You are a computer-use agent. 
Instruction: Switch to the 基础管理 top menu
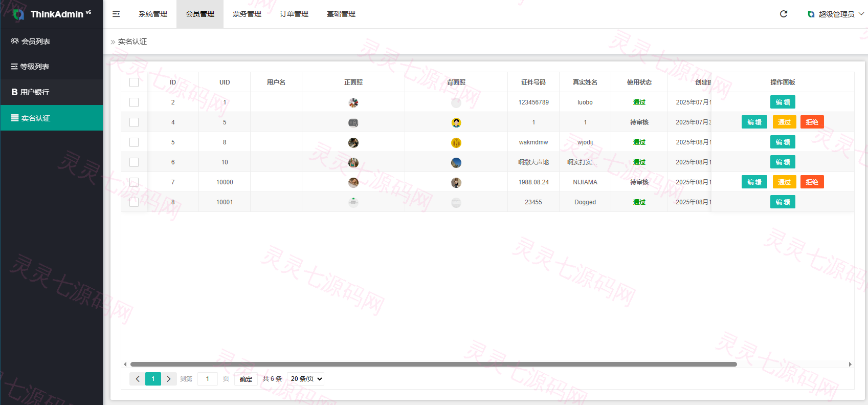(x=341, y=14)
